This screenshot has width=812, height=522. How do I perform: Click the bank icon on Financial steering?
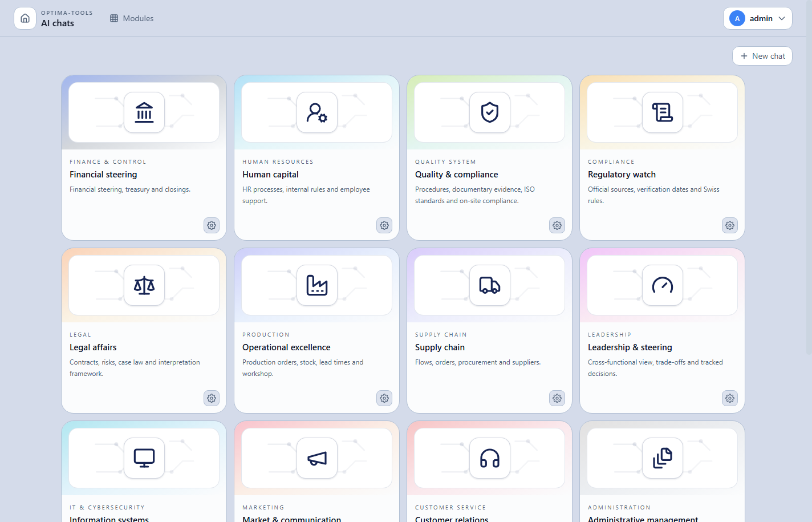tap(144, 112)
